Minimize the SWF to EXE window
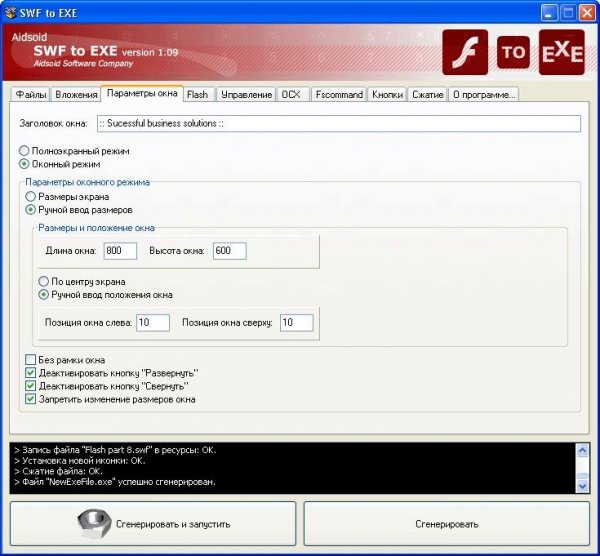 tap(549, 13)
